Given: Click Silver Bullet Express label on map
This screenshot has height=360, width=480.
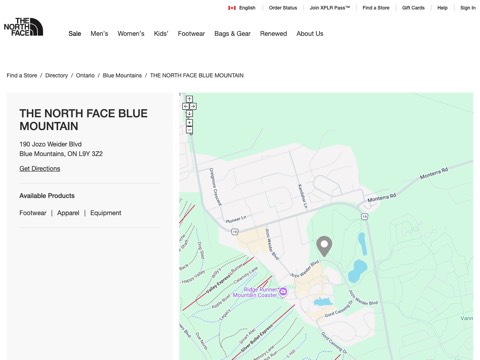Looking at the screenshot, I should [x=256, y=338].
